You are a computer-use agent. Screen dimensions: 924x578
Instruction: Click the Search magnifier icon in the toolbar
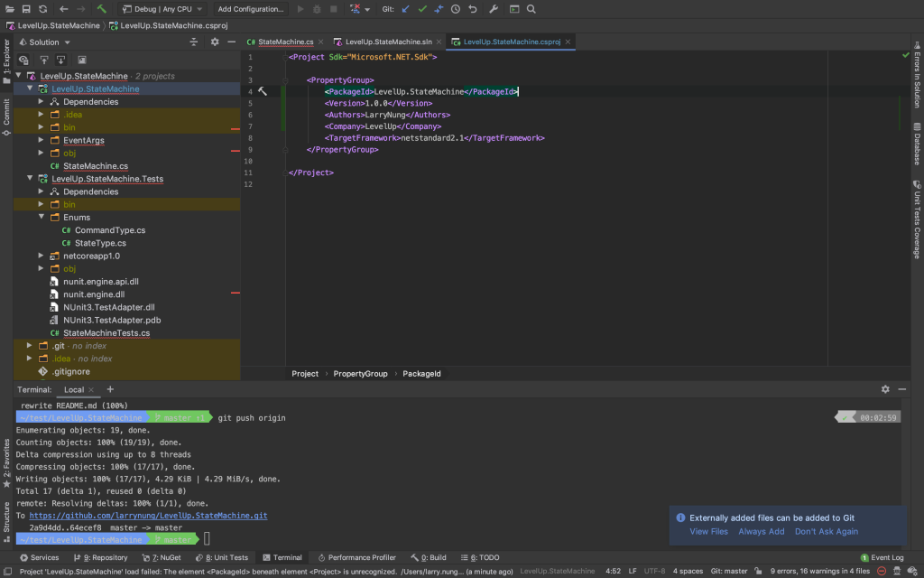[531, 9]
